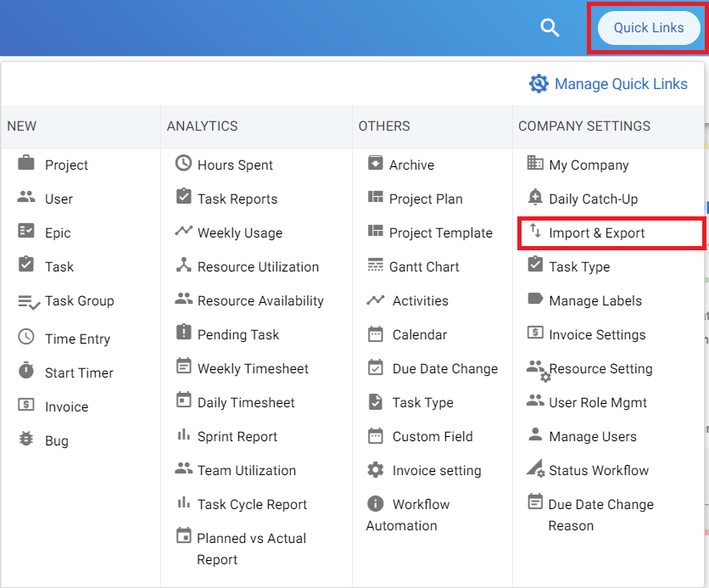This screenshot has height=588, width=709.
Task: Click the Manage Users person icon
Action: tap(535, 434)
